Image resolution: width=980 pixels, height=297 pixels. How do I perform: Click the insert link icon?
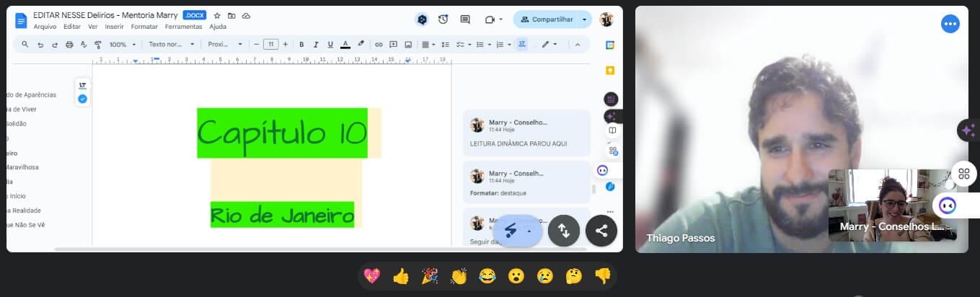(x=379, y=45)
